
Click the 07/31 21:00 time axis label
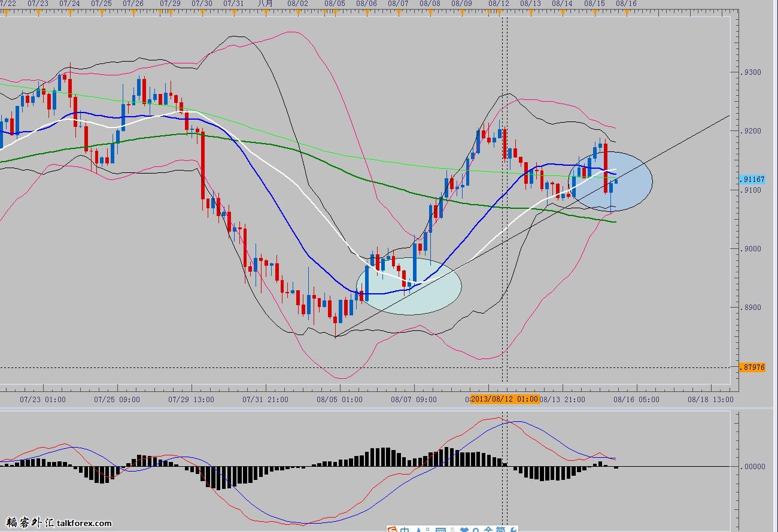point(265,399)
